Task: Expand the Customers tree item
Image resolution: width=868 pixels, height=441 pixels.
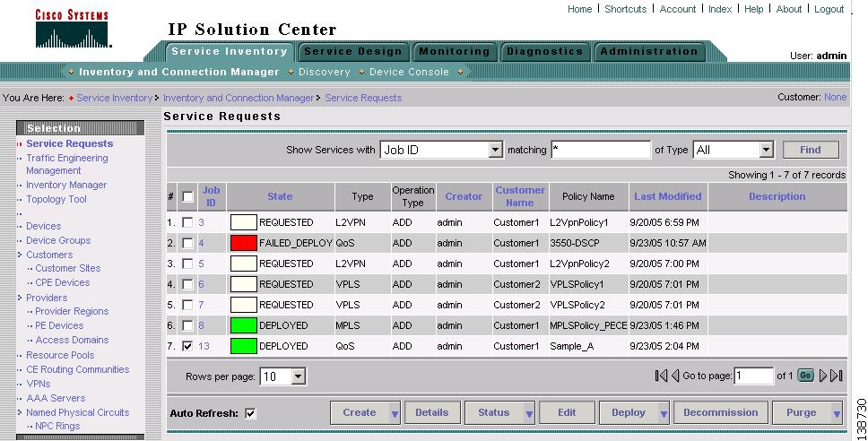Action: tap(20, 255)
